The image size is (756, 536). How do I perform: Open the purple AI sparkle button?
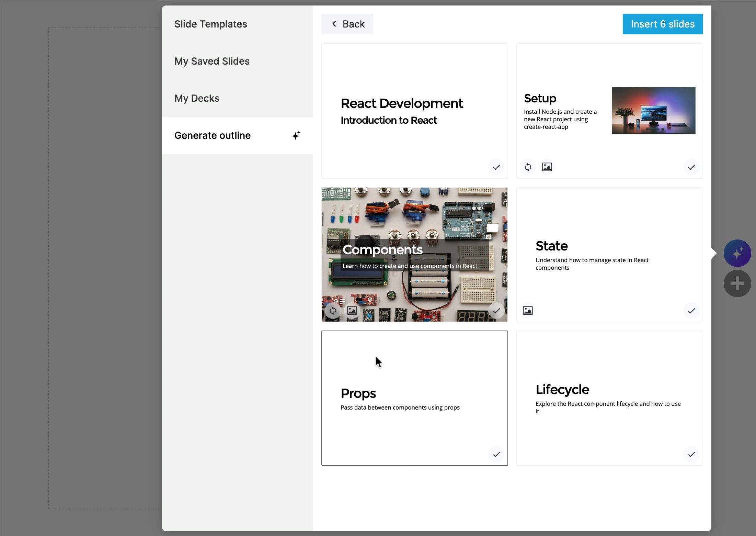click(737, 253)
